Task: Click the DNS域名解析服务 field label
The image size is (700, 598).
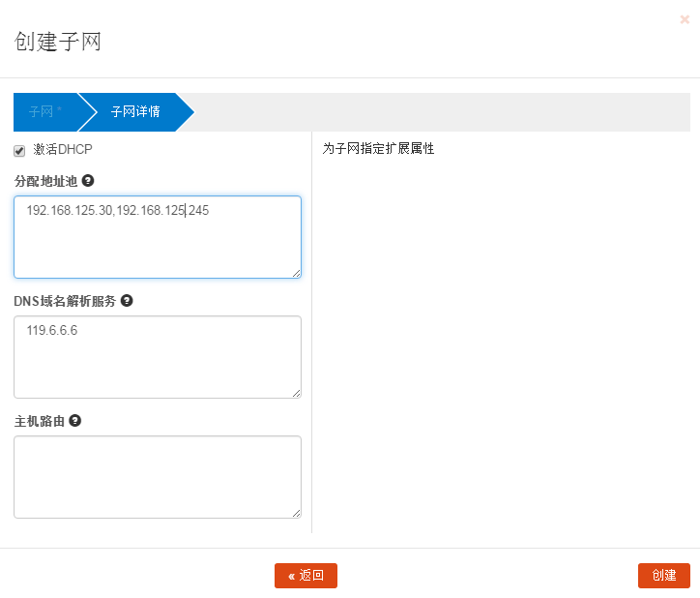Action: 65,301
